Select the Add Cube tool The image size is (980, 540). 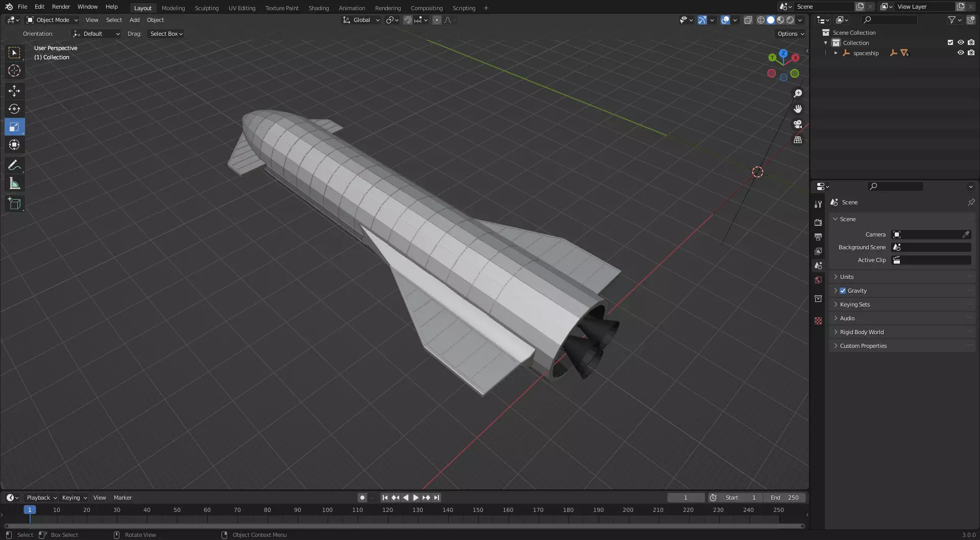tap(14, 204)
